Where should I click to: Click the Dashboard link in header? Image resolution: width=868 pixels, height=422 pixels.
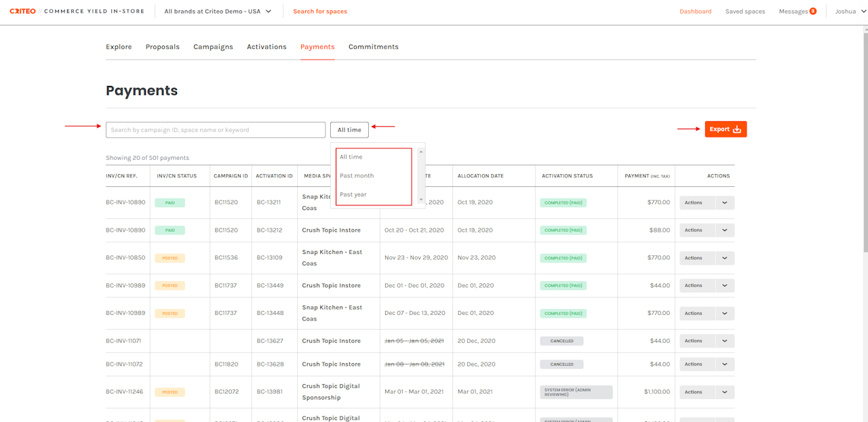pyautogui.click(x=695, y=12)
